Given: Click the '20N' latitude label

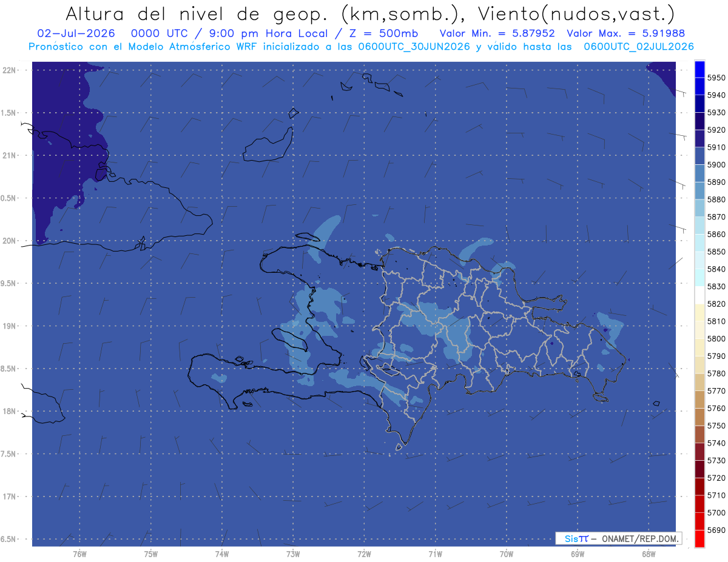Looking at the screenshot, I should coord(9,241).
